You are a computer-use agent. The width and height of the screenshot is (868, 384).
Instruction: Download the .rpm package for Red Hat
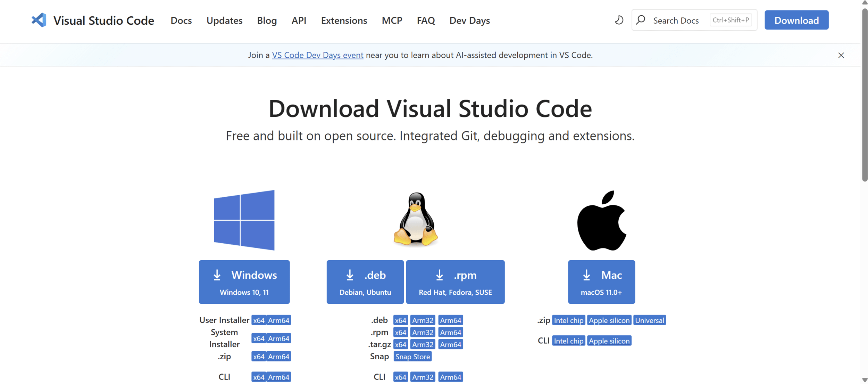click(455, 282)
